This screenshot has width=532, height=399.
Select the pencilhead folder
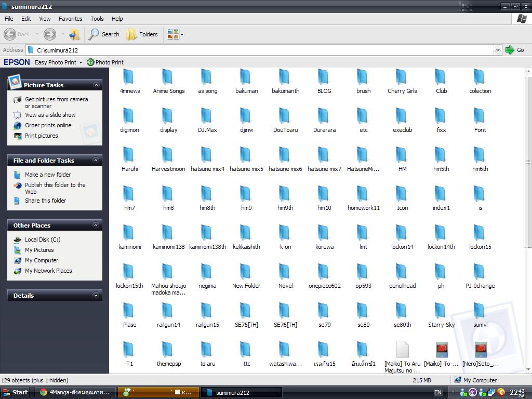(403, 276)
